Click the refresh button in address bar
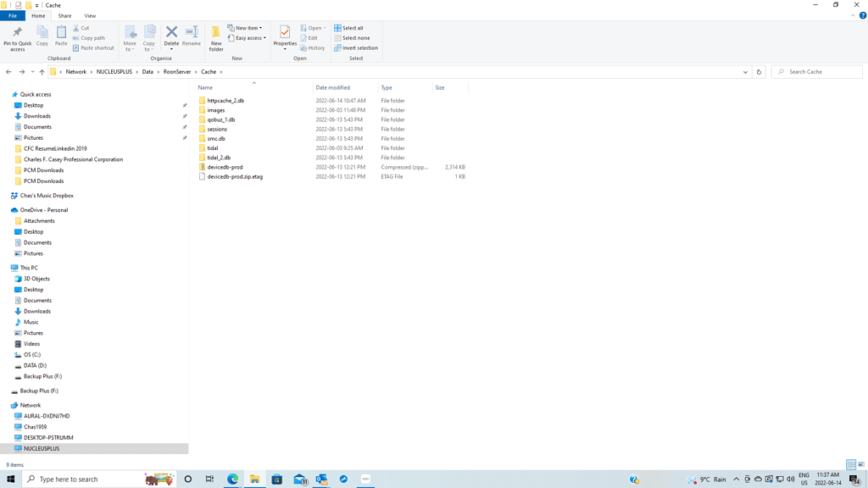This screenshot has width=868, height=488. [759, 72]
